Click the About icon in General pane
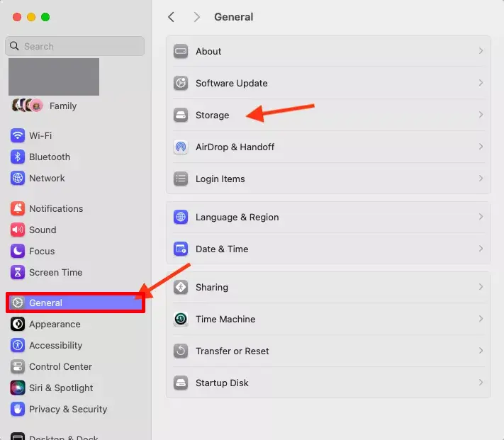 click(181, 51)
